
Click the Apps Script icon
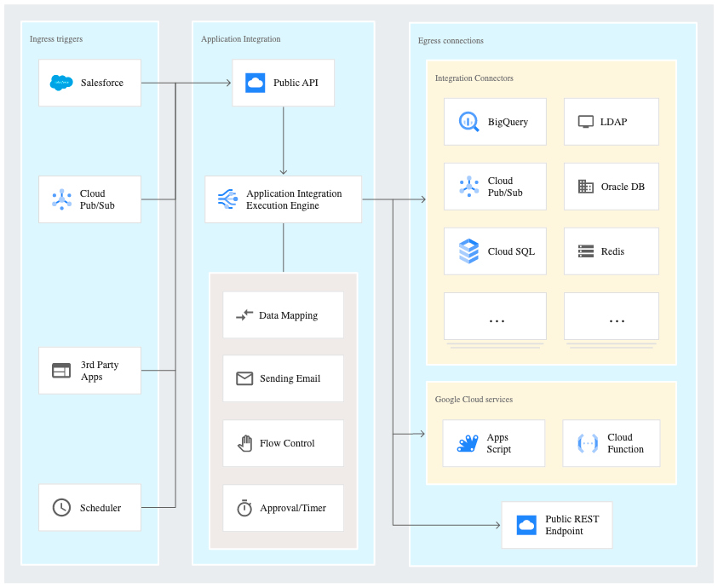468,443
